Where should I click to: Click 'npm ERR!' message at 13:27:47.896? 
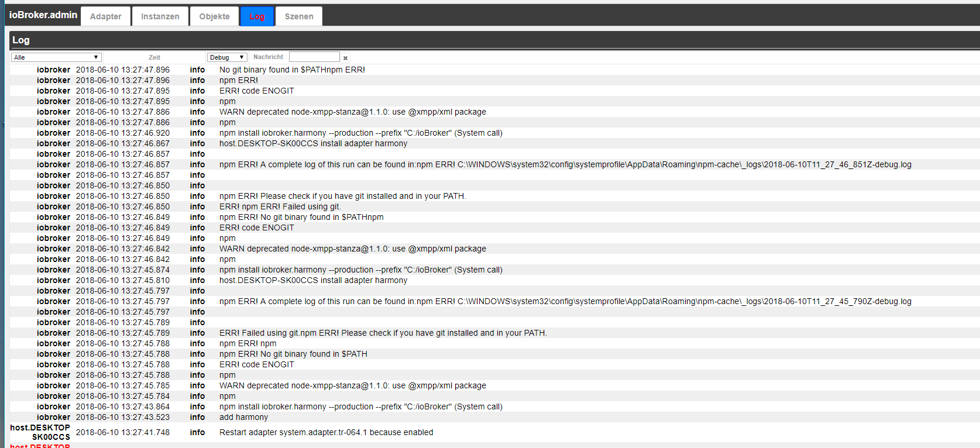tap(238, 80)
